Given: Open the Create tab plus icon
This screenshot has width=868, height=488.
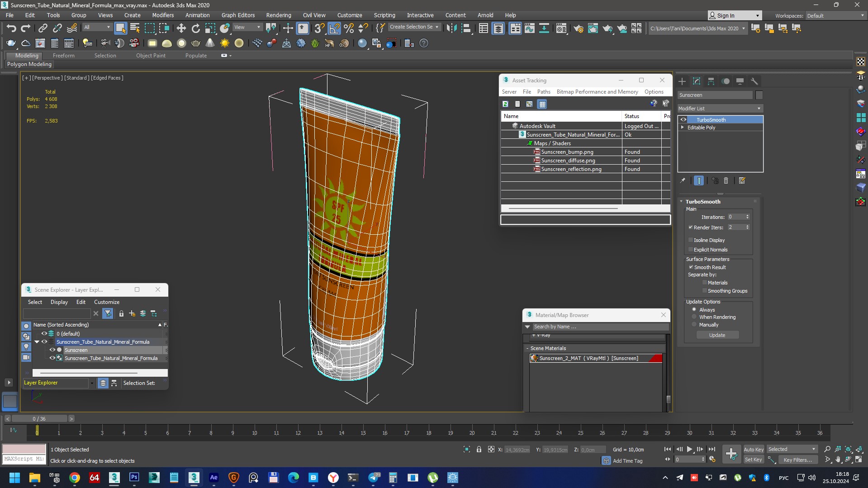Looking at the screenshot, I should 682,81.
